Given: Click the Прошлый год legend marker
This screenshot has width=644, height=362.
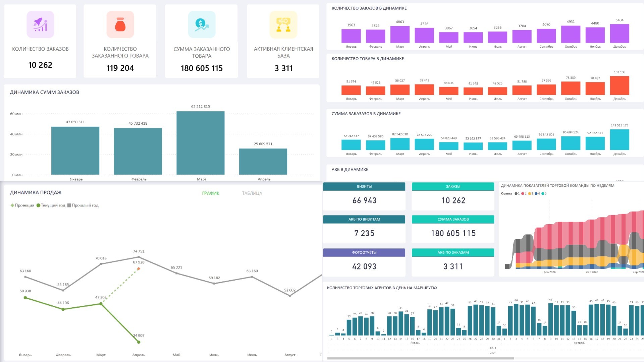Looking at the screenshot, I should pyautogui.click(x=69, y=205).
